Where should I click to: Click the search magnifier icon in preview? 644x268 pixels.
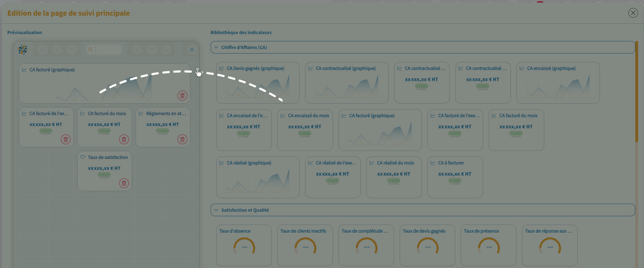90,50
